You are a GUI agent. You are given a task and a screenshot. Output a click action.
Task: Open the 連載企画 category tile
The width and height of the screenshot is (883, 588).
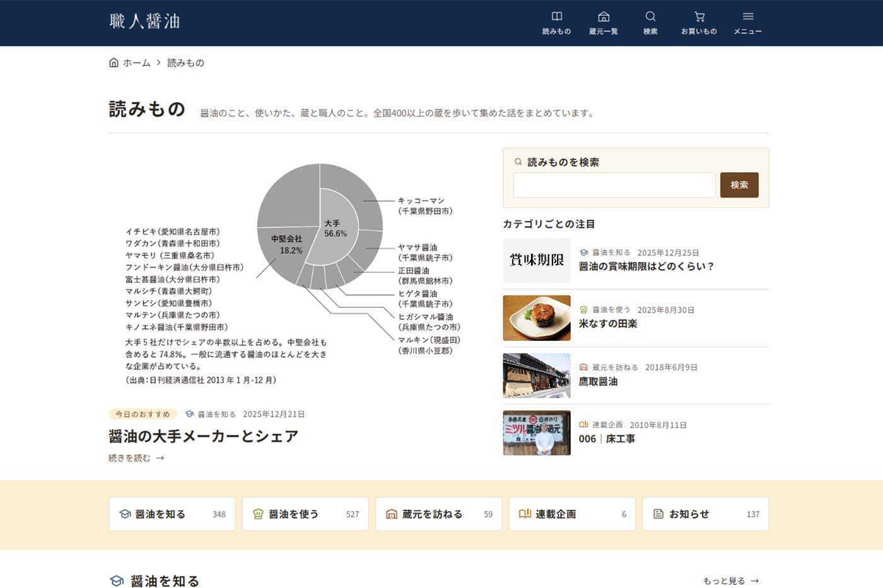(x=572, y=514)
